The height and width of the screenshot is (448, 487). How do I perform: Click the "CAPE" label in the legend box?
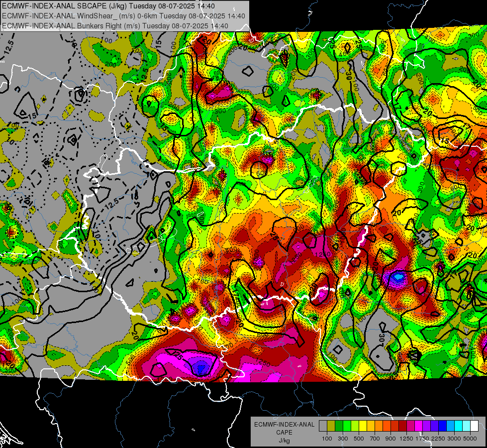click(284, 433)
